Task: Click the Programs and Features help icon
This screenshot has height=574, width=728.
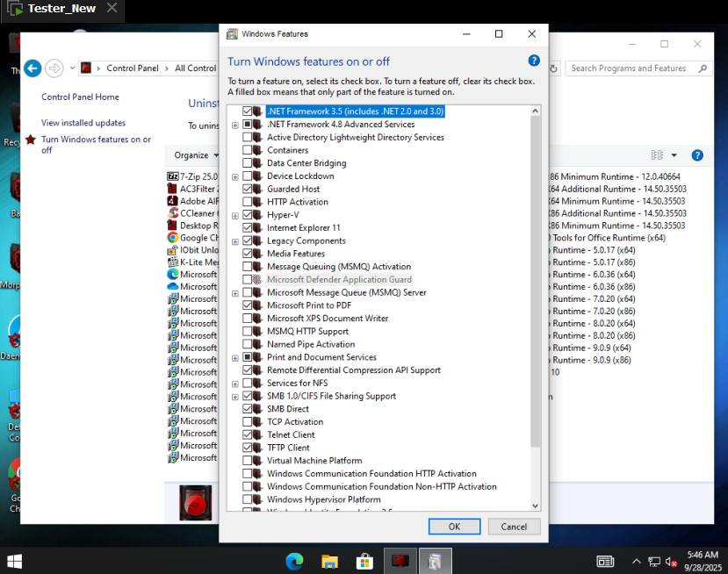Action: (697, 155)
